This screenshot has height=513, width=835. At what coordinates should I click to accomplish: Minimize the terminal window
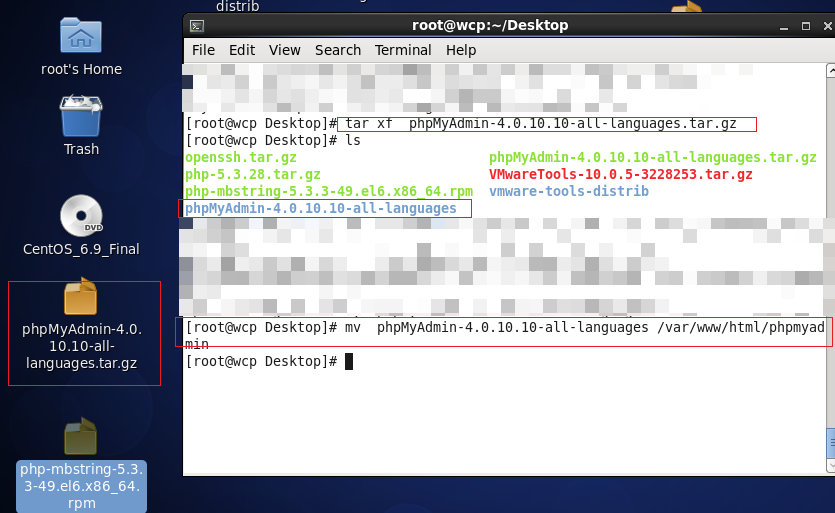click(783, 26)
